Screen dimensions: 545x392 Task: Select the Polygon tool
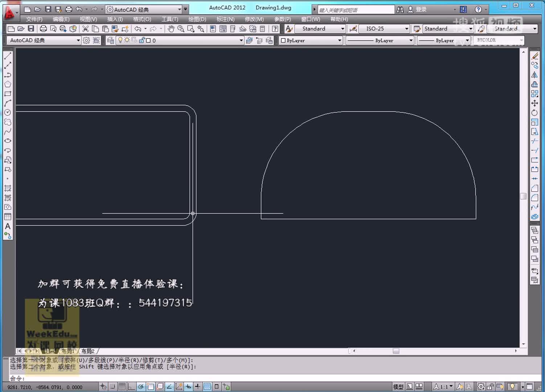tap(8, 84)
